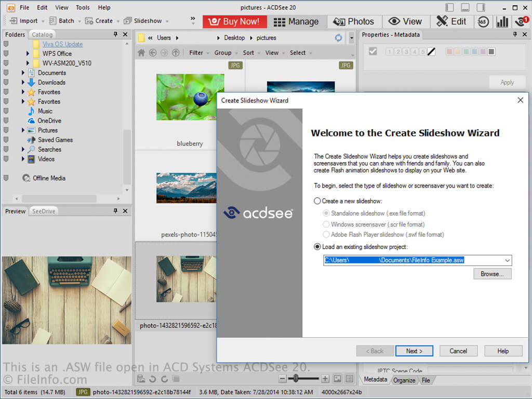Expand the Pictures folder node
This screenshot has width=532, height=399.
[x=23, y=130]
